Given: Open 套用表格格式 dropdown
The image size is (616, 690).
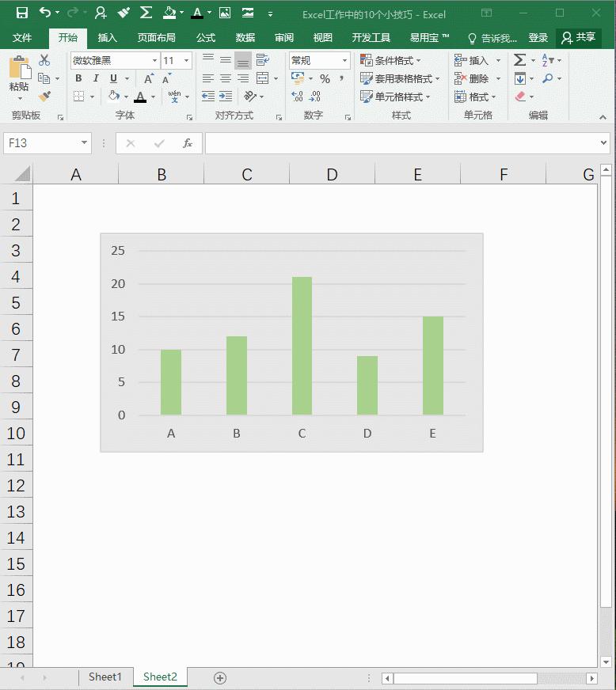Looking at the screenshot, I should click(x=400, y=79).
